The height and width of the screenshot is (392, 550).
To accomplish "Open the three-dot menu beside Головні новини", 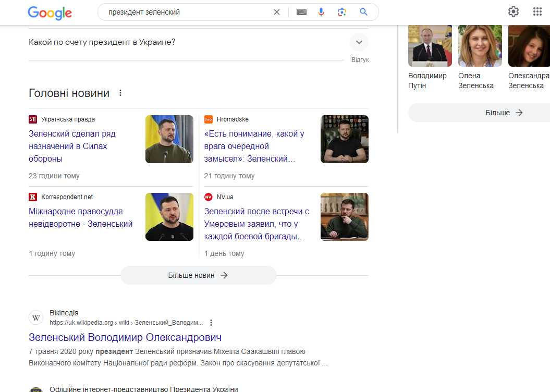I will tap(120, 93).
